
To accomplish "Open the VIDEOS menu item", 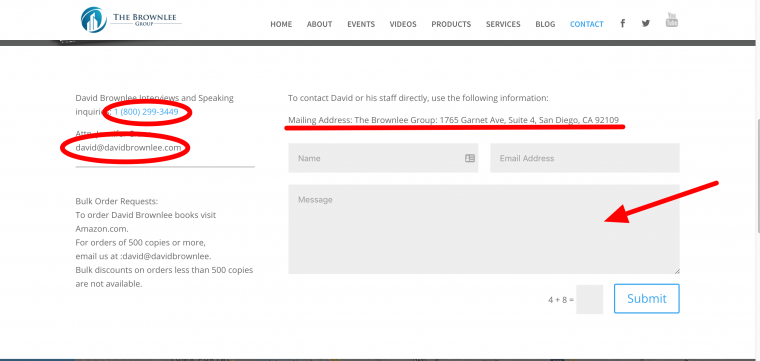I will pos(403,24).
